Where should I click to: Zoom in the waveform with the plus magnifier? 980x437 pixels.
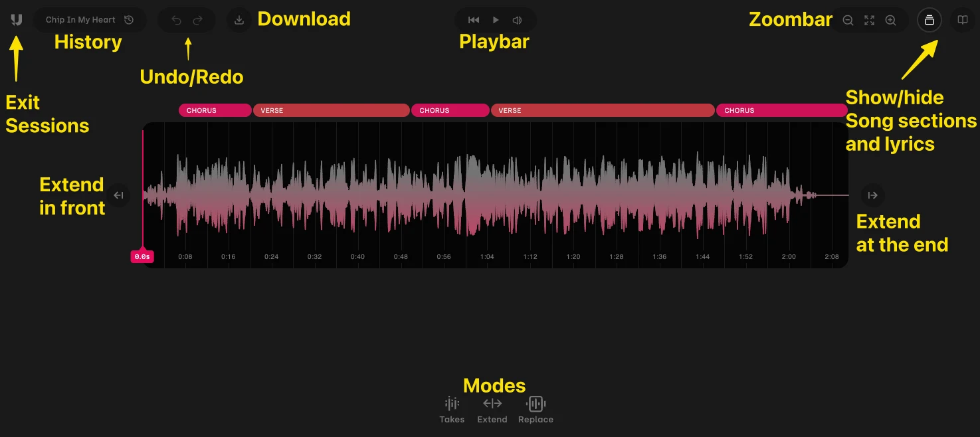(x=891, y=20)
